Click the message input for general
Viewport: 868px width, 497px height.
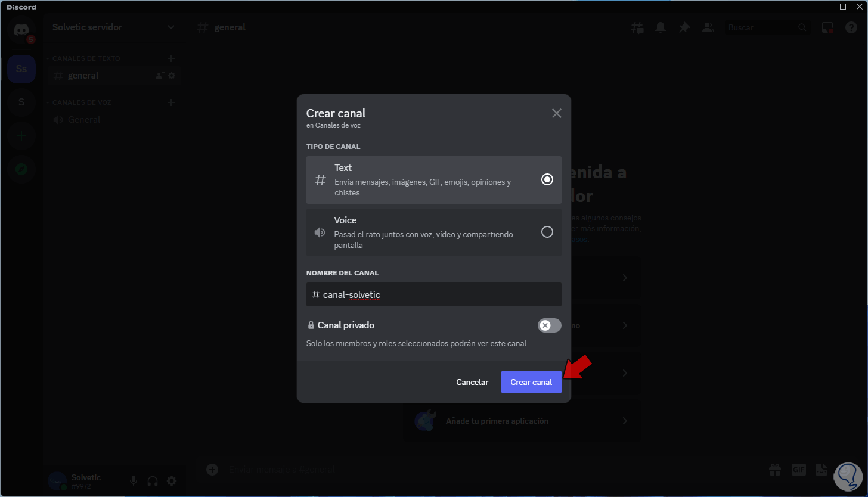point(489,470)
